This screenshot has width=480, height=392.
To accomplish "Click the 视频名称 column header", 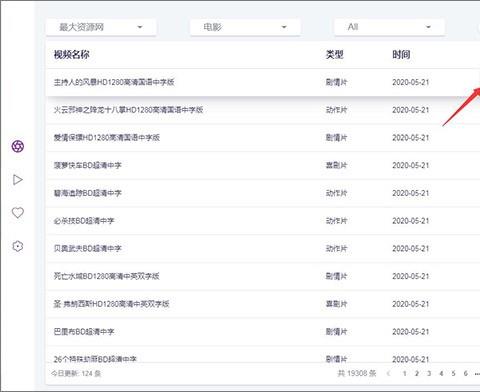I will pos(71,54).
